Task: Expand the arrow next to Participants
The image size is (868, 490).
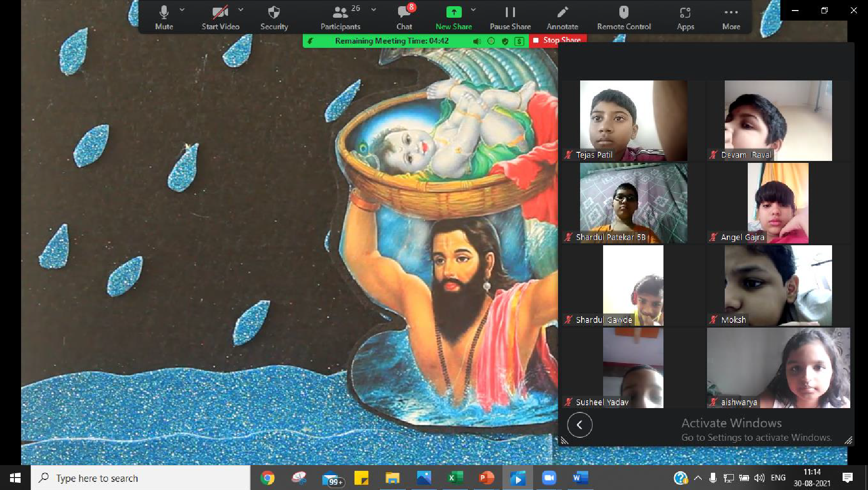Action: point(374,10)
